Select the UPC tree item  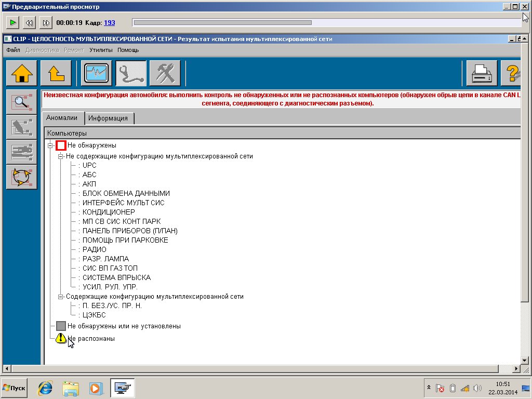tap(89, 165)
